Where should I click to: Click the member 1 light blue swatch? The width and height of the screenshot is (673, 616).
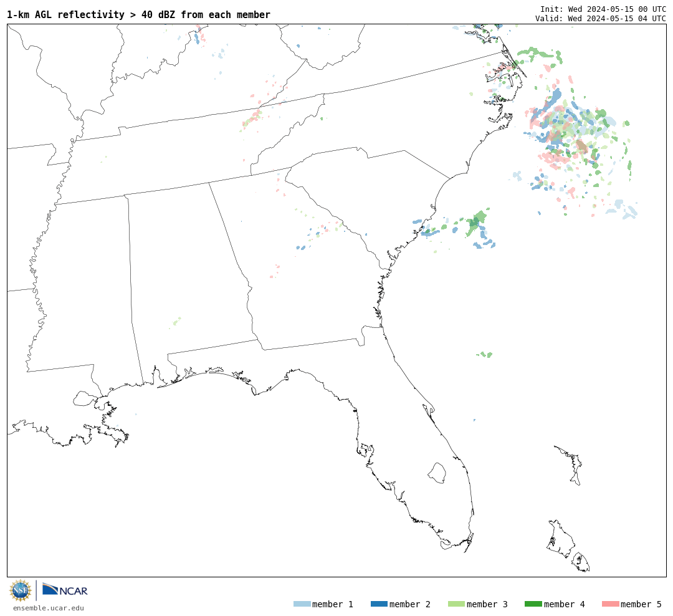[302, 604]
